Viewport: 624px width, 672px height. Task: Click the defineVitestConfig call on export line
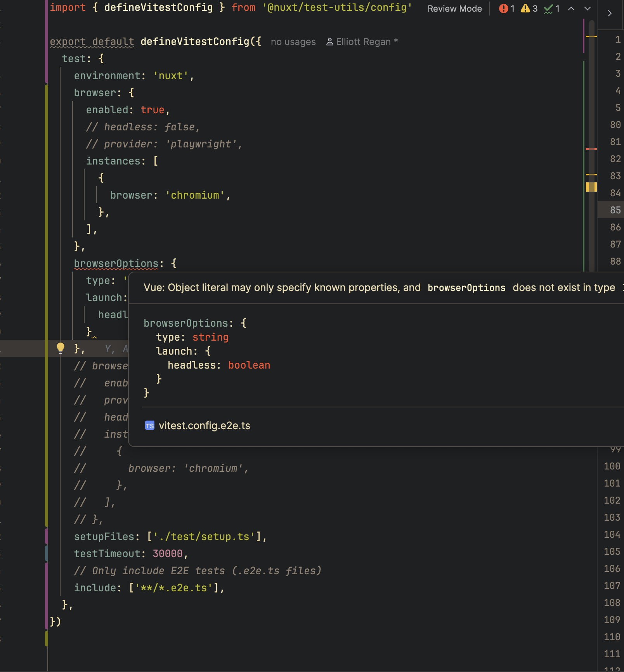[x=195, y=42]
